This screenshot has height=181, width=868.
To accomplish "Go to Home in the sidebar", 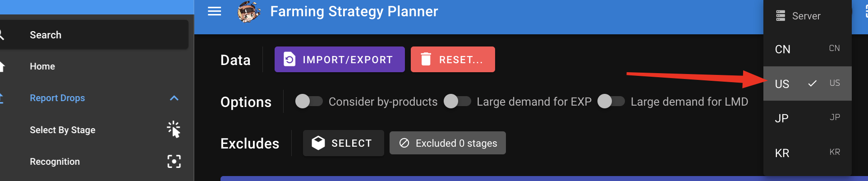I will tap(42, 66).
